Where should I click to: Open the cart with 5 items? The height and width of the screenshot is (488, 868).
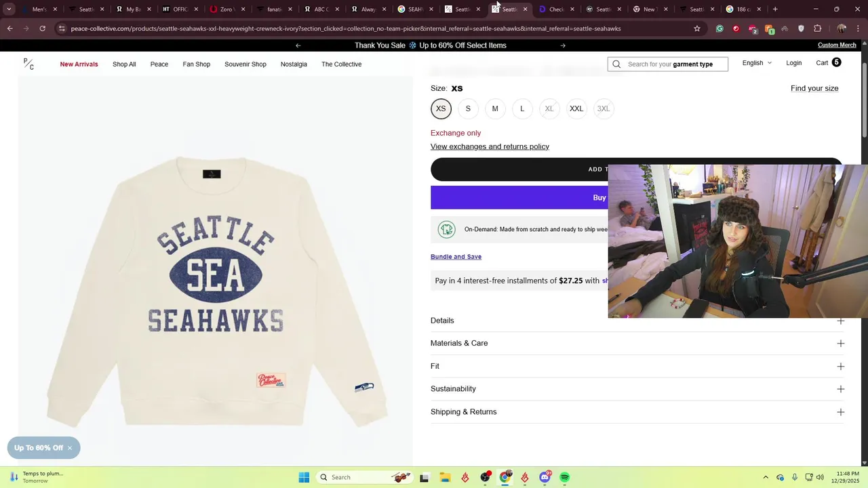point(828,63)
